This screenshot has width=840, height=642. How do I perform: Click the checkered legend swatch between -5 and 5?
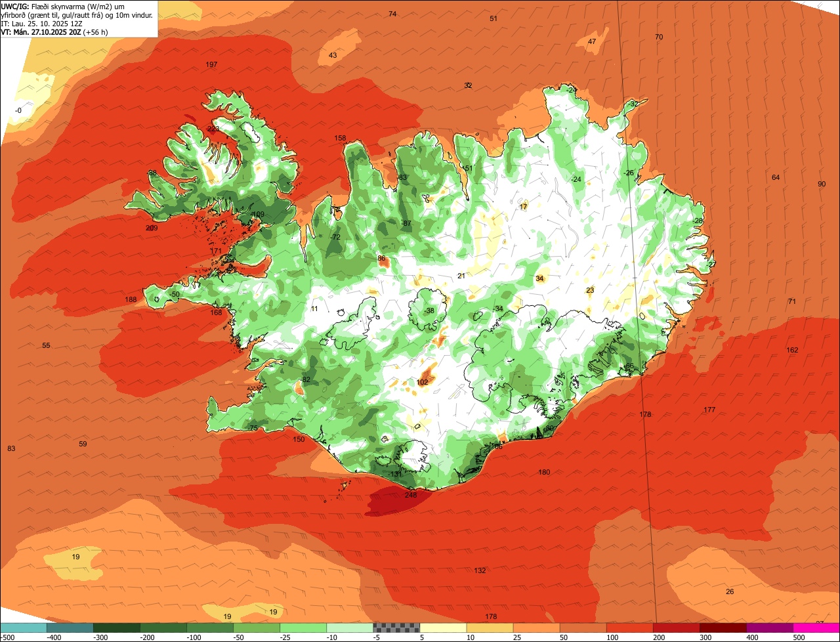396,628
